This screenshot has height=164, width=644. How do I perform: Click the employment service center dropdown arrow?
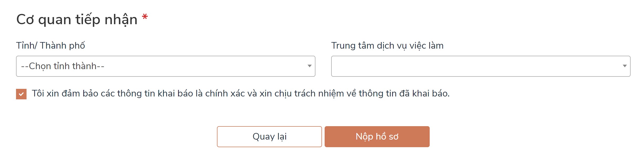[625, 66]
